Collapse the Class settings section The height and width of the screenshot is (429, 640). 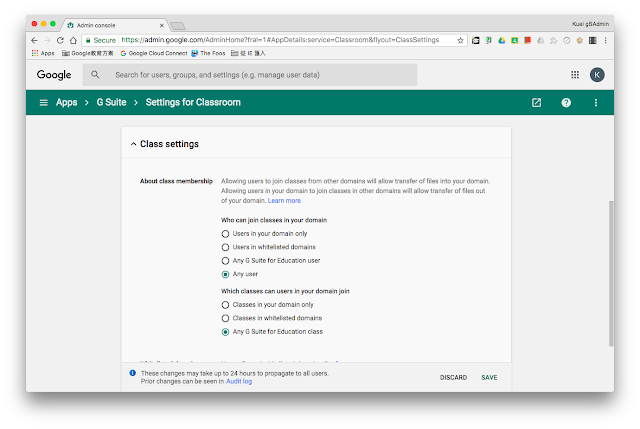pos(133,144)
